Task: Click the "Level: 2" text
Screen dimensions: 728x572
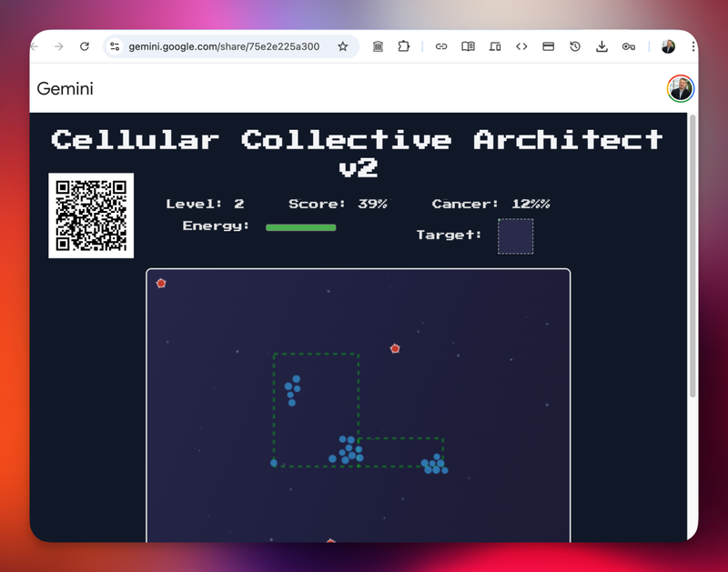Action: click(x=205, y=204)
